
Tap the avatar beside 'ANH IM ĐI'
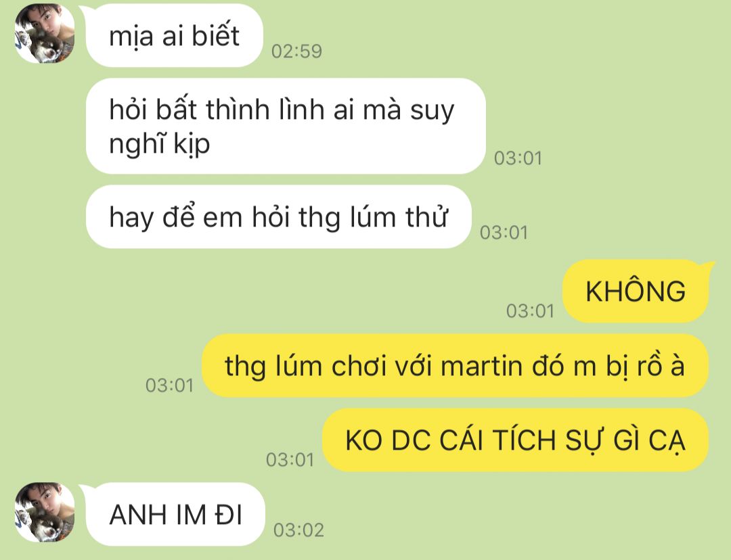(x=45, y=512)
